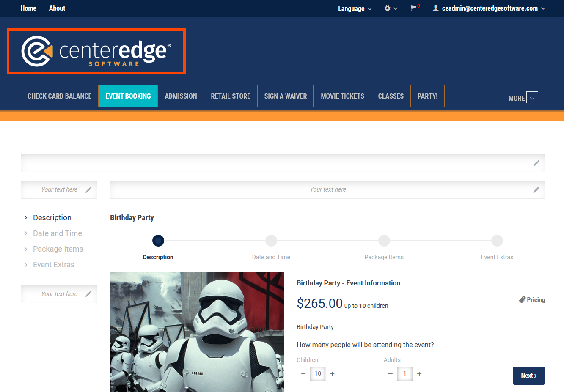Open the Movie Tickets tab

(x=343, y=96)
